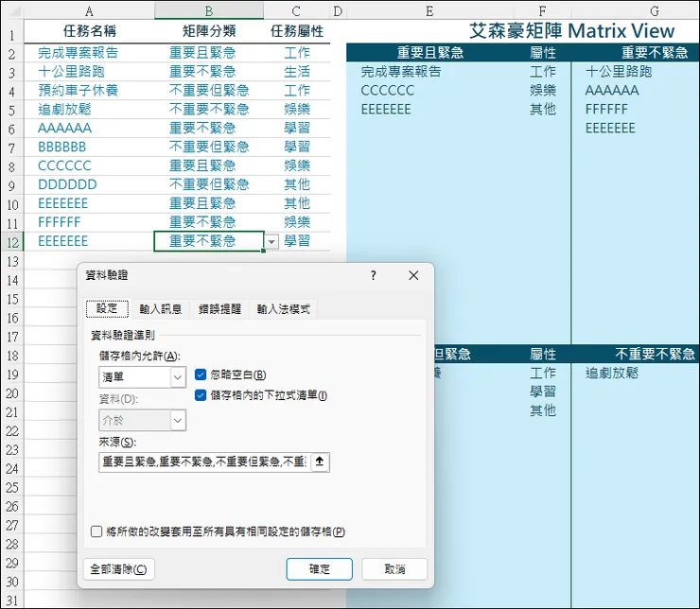Switch to the 設定 tab
This screenshot has width=700, height=609.
[x=107, y=308]
